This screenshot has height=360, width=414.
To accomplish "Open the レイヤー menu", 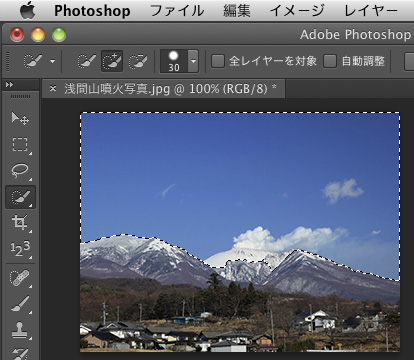I will 370,11.
